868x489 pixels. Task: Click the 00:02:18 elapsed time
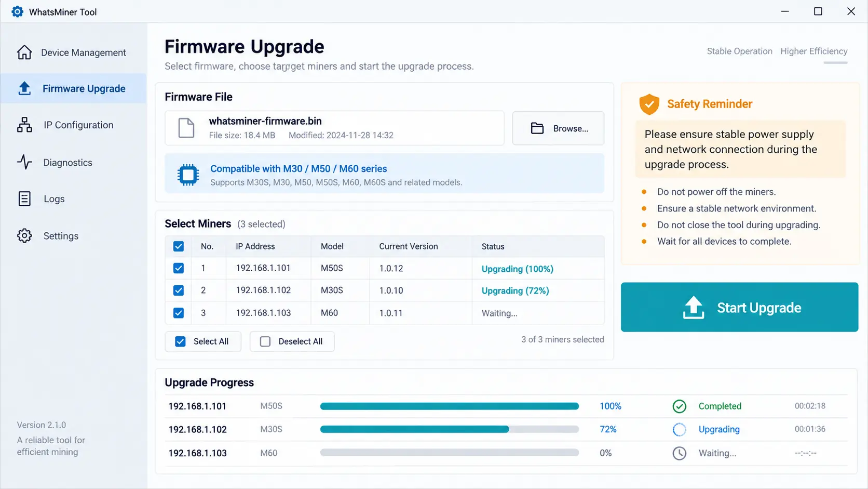point(810,406)
